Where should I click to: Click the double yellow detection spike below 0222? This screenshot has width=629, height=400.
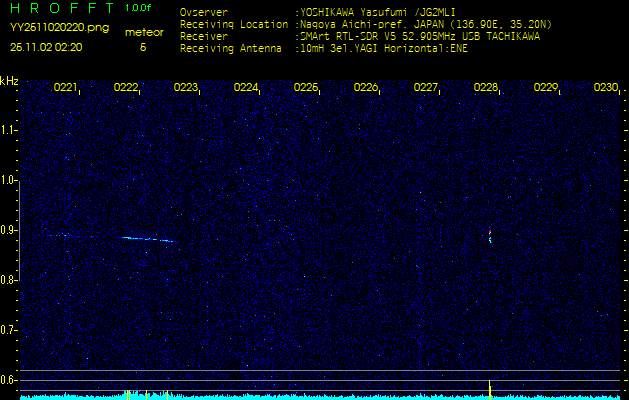[128, 395]
